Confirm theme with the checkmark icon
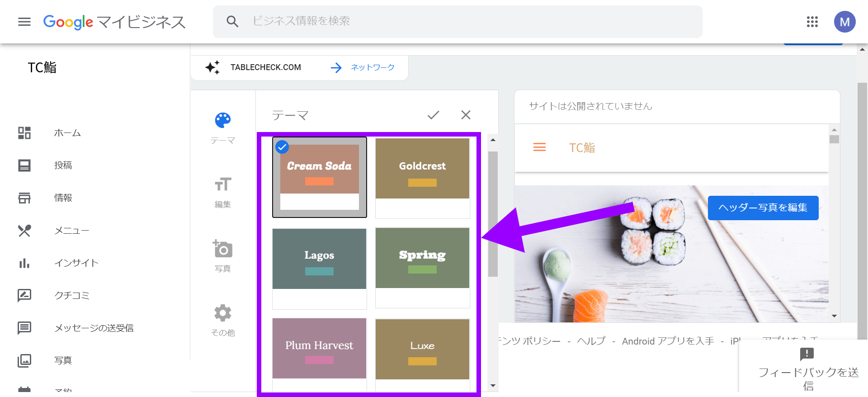The image size is (868, 397). click(x=433, y=115)
